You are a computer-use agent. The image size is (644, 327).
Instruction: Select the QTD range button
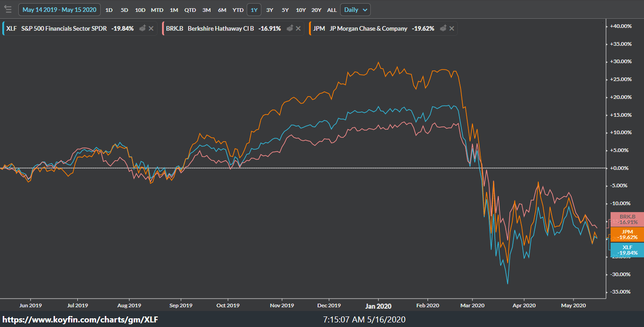tap(190, 9)
